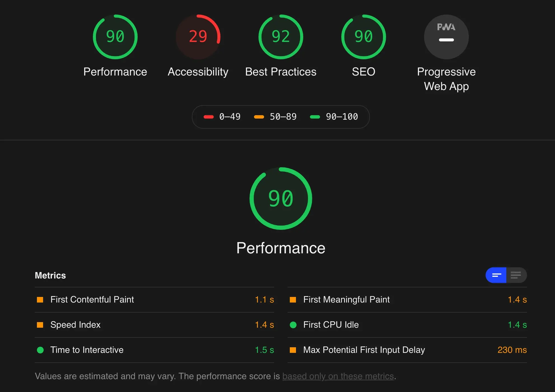The height and width of the screenshot is (392, 555).
Task: Switch metrics to compact view toggle
Action: tap(496, 275)
